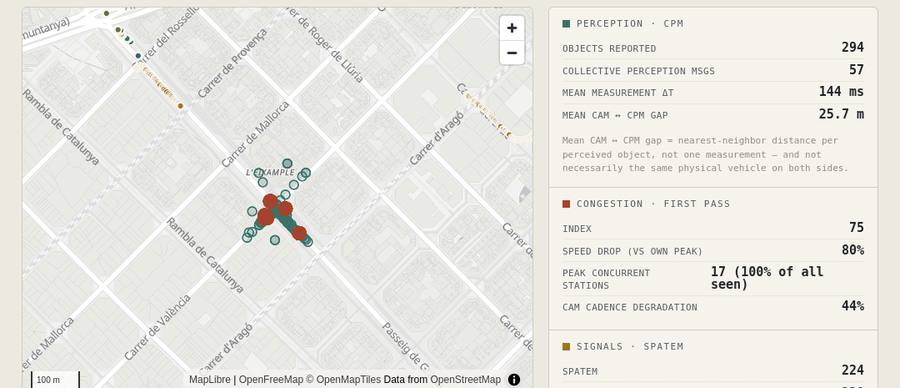Viewport: 900px width, 388px height.
Task: Open the map attribution info icon
Action: point(514,379)
